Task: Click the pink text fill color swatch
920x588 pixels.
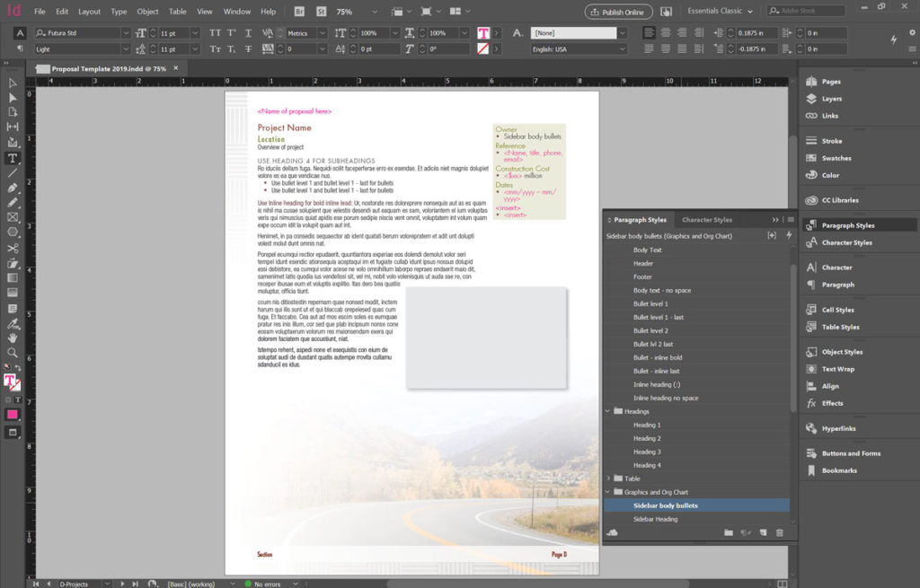Action: pos(482,32)
